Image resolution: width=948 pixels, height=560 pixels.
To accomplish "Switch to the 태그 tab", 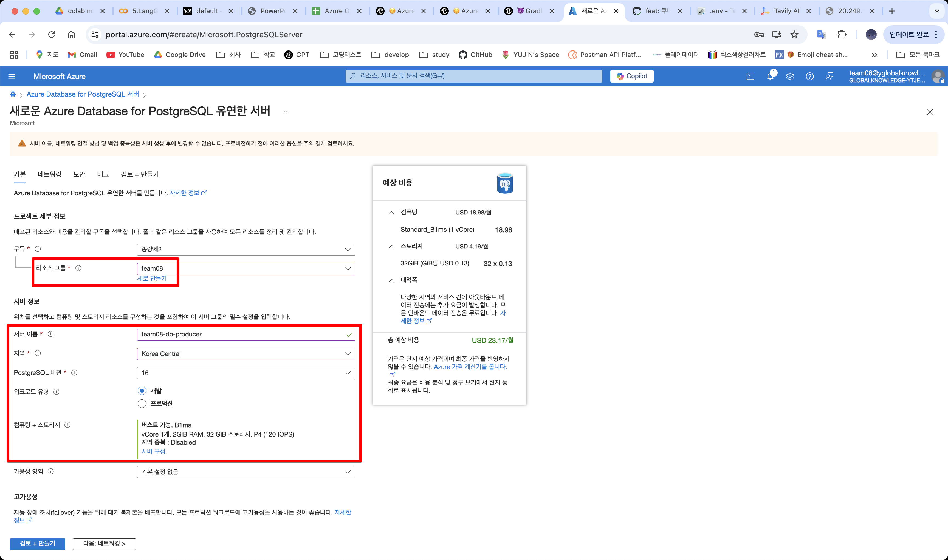I will 103,174.
